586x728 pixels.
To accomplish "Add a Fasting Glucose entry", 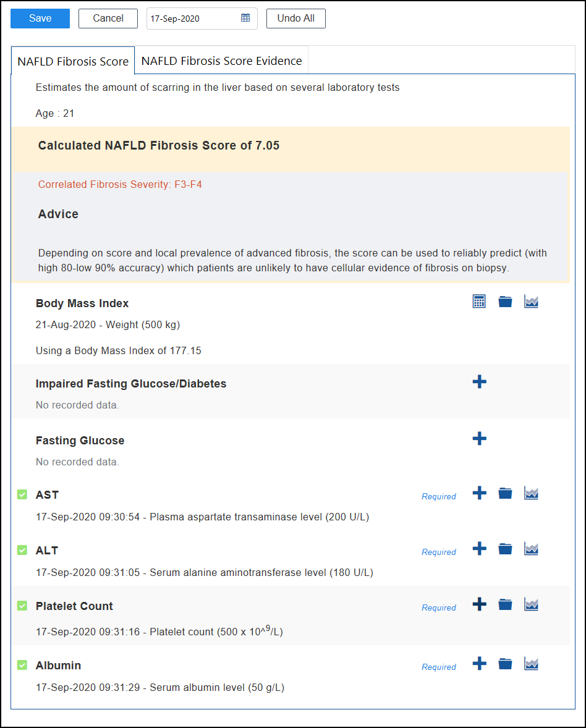I will [479, 439].
